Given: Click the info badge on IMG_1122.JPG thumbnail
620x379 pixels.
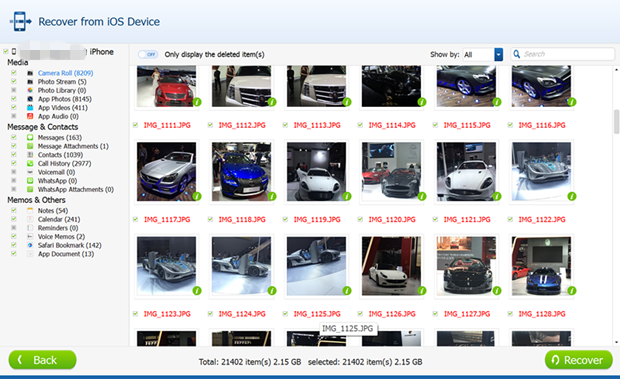Looking at the screenshot, I should click(572, 196).
